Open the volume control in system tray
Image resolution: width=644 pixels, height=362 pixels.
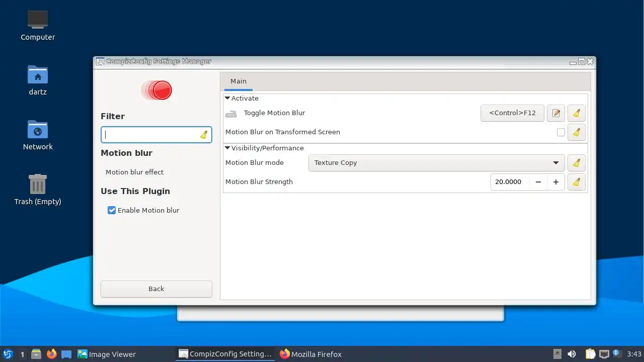[x=572, y=354]
